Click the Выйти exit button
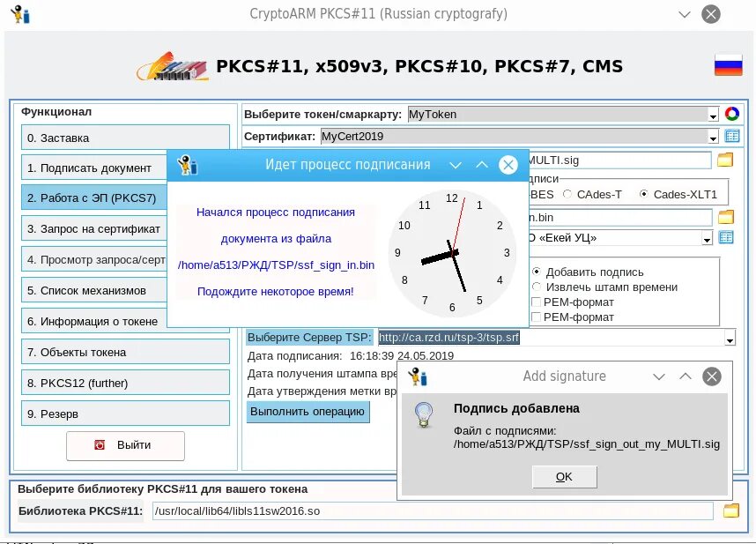Image resolution: width=756 pixels, height=544 pixels. click(x=125, y=445)
